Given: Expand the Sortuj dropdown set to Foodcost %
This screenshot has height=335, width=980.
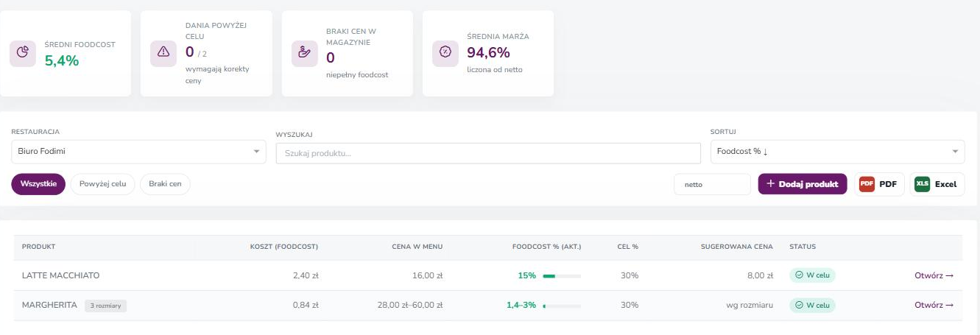Looking at the screenshot, I should tap(837, 152).
